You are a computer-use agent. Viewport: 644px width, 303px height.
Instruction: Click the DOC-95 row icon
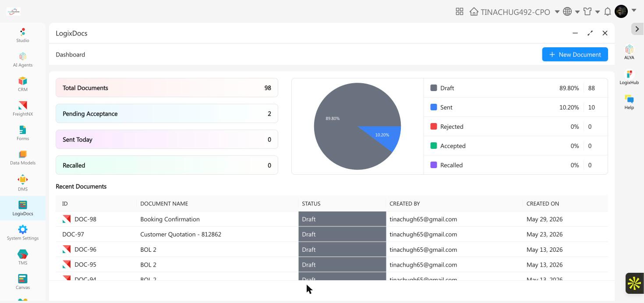coord(67,264)
